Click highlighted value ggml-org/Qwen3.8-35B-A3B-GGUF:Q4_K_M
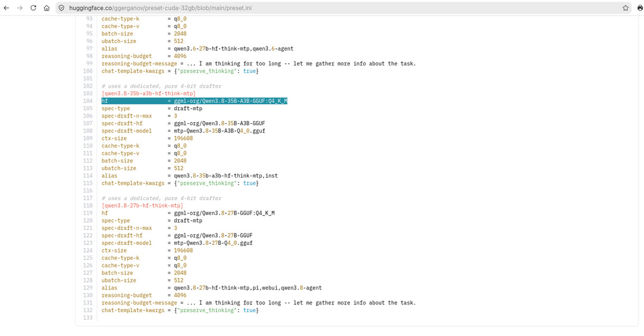This screenshot has width=644, height=336. coord(230,101)
